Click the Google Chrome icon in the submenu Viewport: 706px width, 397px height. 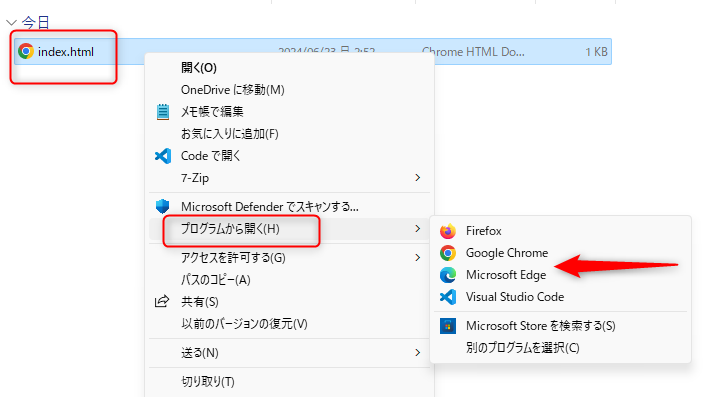(448, 253)
